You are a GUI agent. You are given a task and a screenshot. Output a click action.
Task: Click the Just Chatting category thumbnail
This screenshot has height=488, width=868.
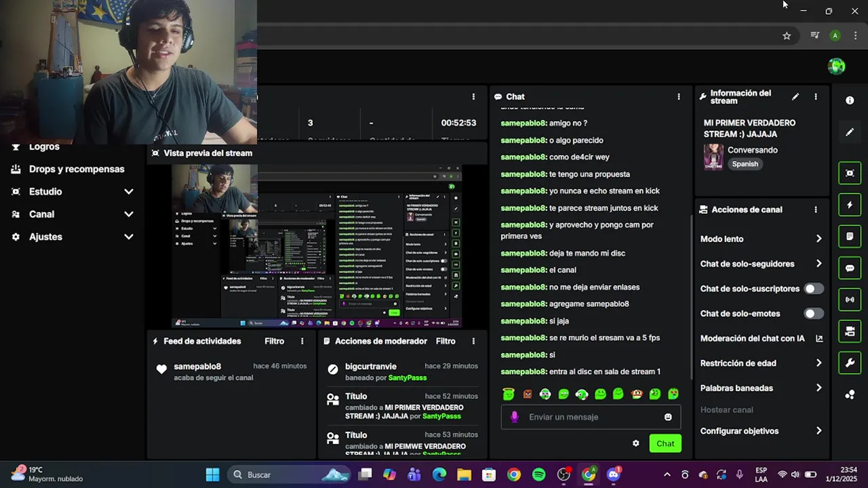point(713,157)
